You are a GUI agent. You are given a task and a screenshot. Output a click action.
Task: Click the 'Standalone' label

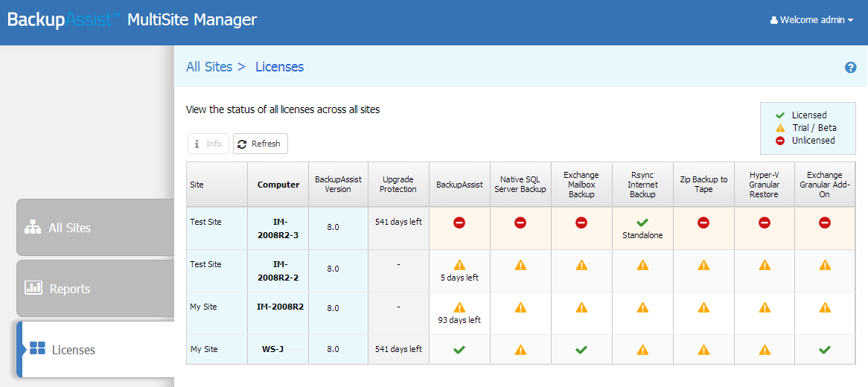coord(642,235)
